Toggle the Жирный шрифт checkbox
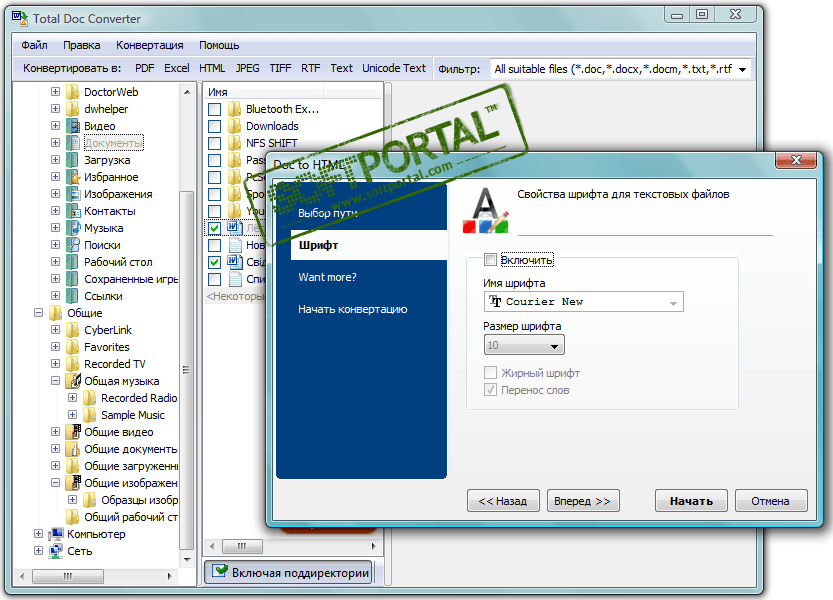 click(490, 373)
